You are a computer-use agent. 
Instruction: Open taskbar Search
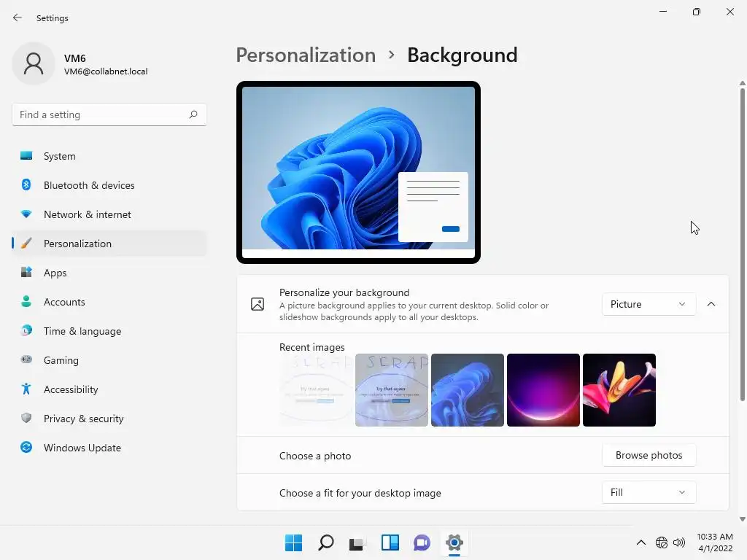pos(326,542)
